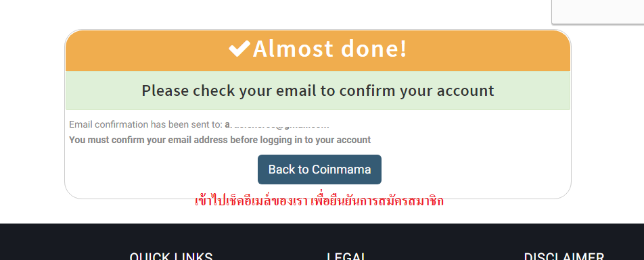The width and height of the screenshot is (644, 260).
Task: Open the DISCLAIMER footer heading
Action: (x=564, y=256)
